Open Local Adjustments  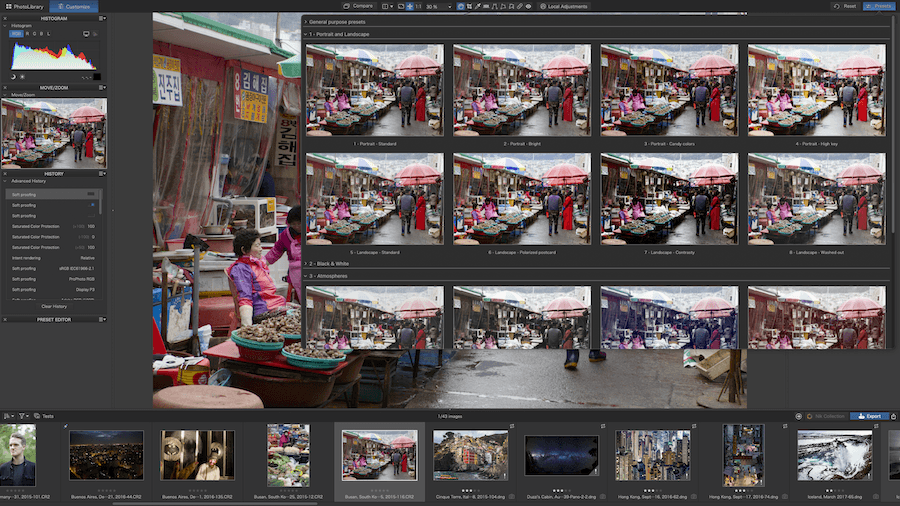(564, 6)
